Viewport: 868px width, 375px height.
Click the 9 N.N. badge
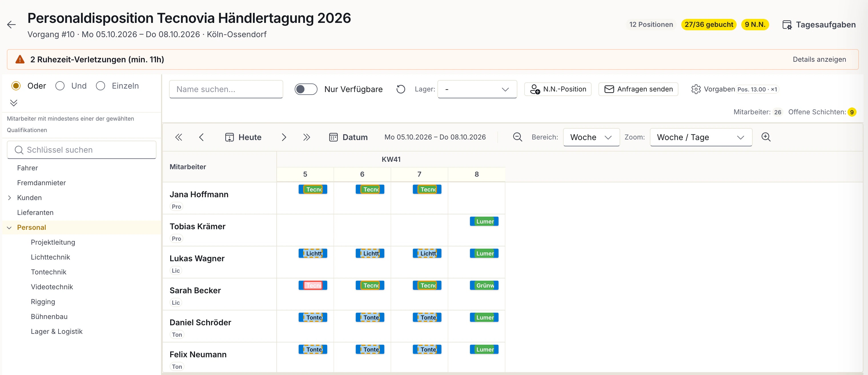pos(755,25)
